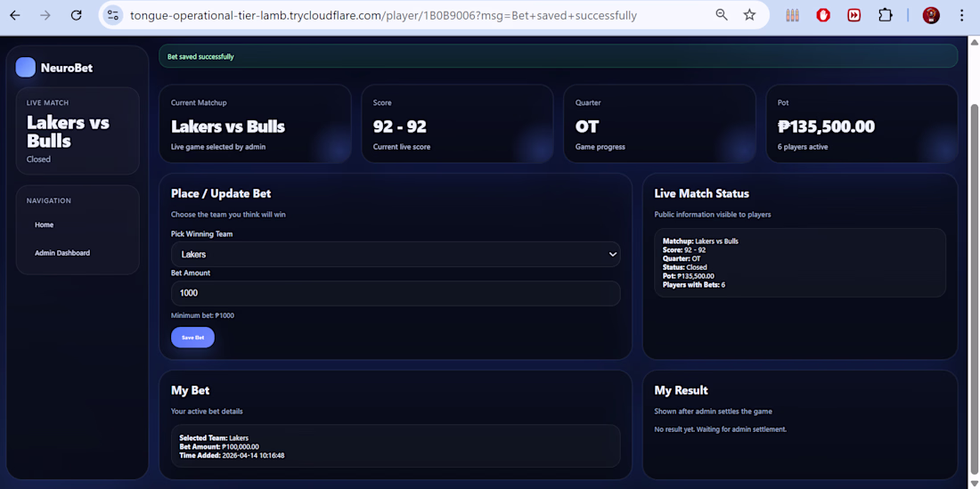Open the Extensions puzzle menu
This screenshot has width=980, height=489.
(885, 15)
